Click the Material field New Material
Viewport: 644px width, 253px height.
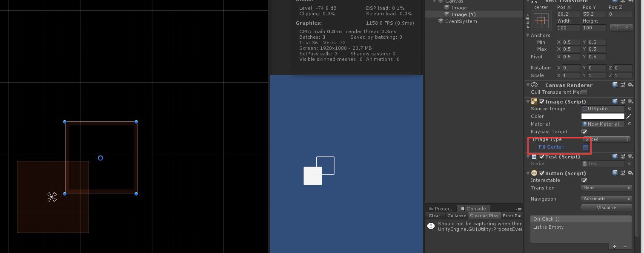603,124
